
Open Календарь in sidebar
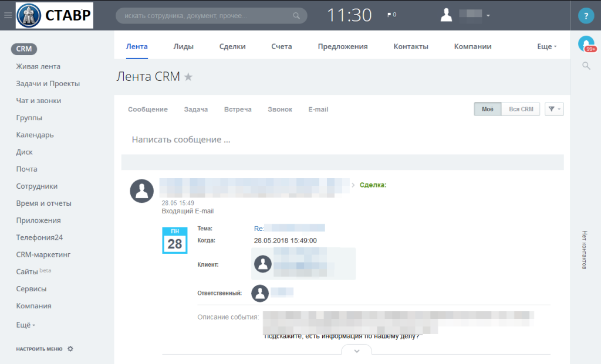35,135
